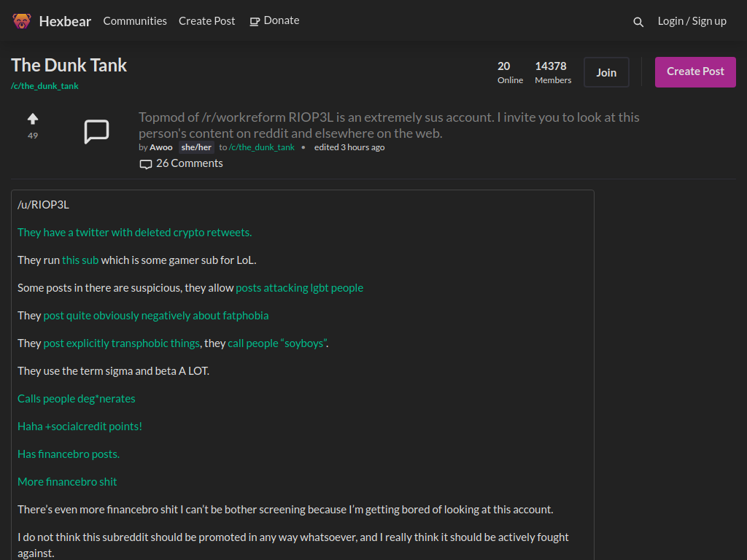Open 'posts attacking lgbt people' link
The width and height of the screenshot is (747, 560).
point(299,288)
